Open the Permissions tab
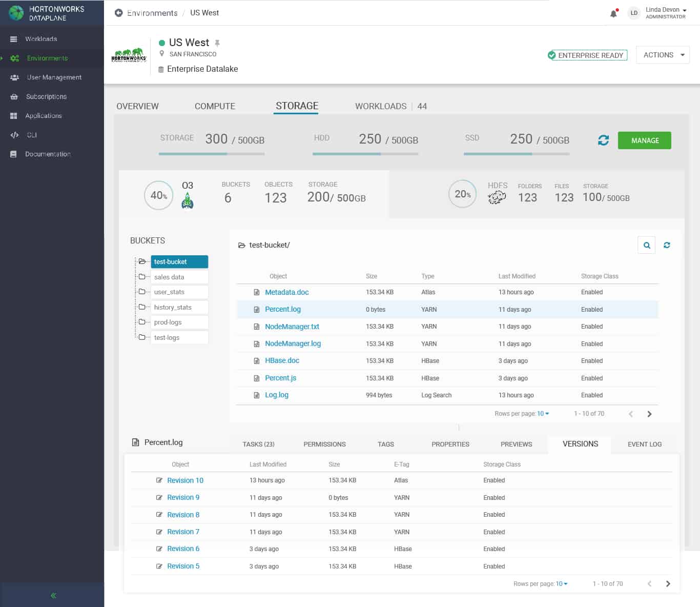This screenshot has width=700, height=607. [x=324, y=444]
